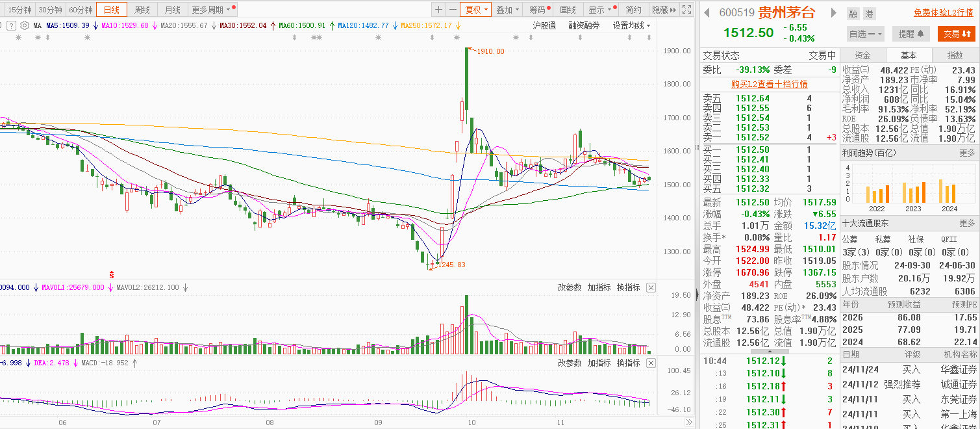The width and height of the screenshot is (980, 429).
Task: Click the 1245.83 low price marker
Action: [x=451, y=265]
